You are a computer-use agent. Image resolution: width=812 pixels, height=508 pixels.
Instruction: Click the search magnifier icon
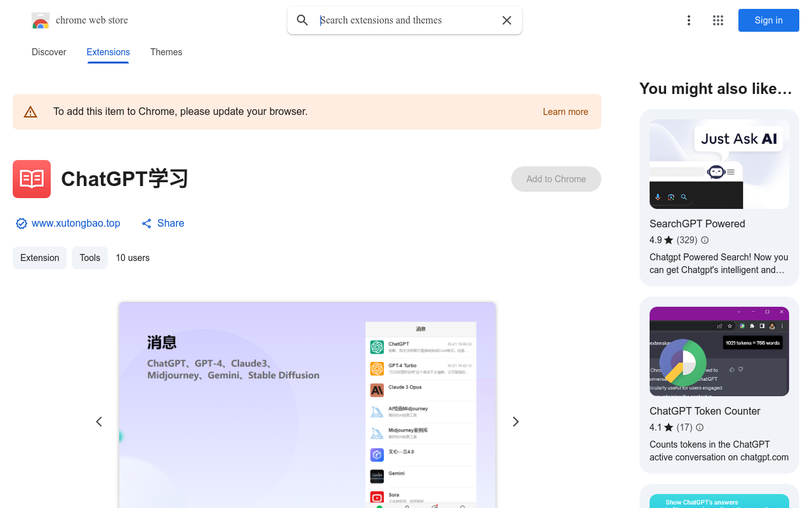coord(302,20)
